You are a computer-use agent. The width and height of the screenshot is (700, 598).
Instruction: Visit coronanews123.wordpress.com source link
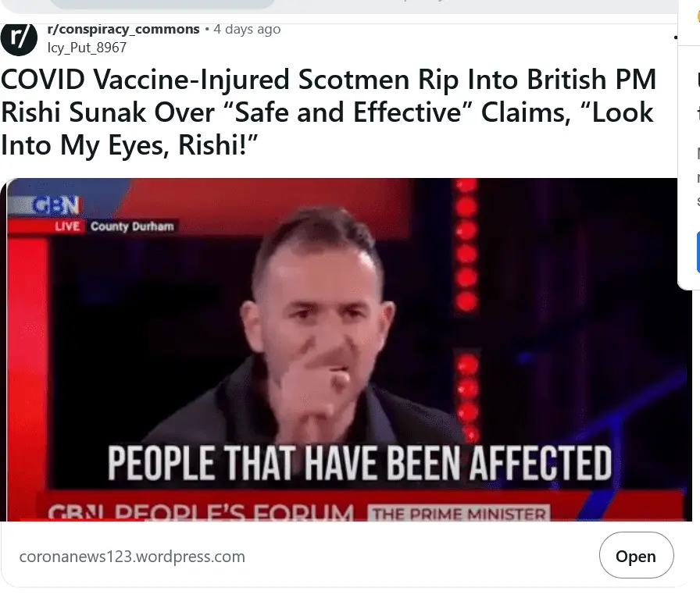(132, 557)
